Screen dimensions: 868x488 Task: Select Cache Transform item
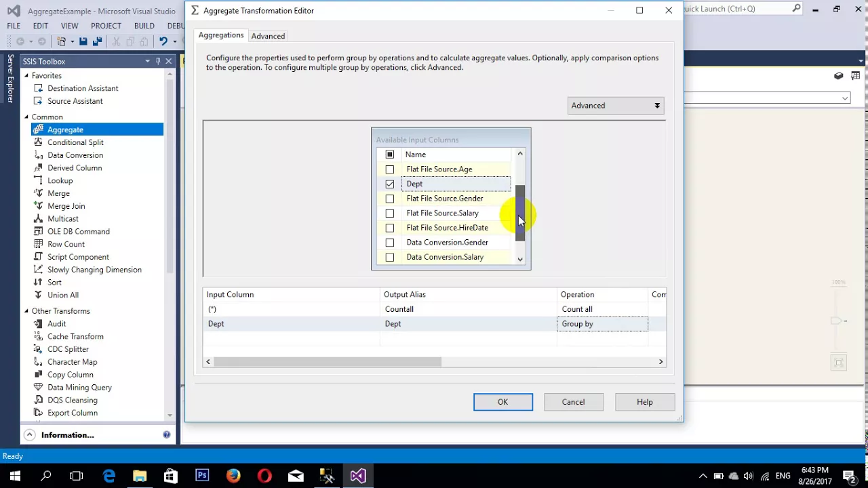click(75, 337)
